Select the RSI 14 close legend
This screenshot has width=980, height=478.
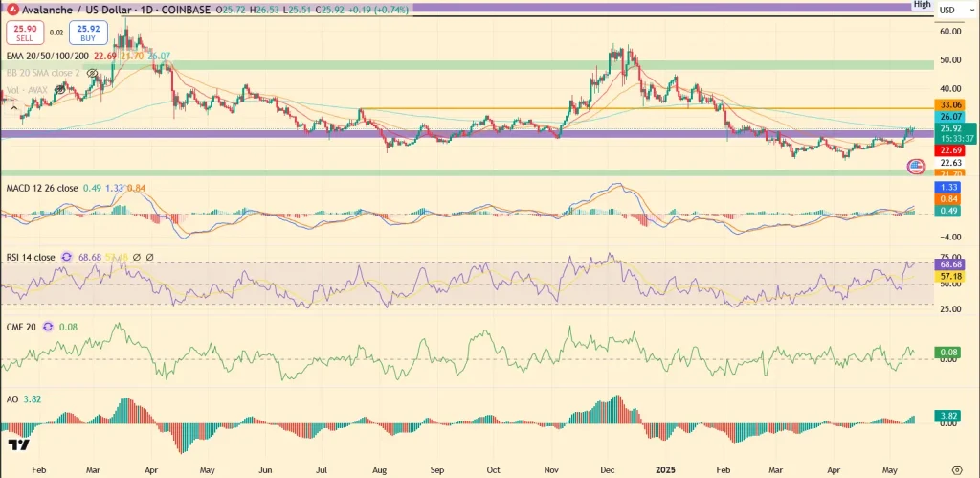point(31,257)
